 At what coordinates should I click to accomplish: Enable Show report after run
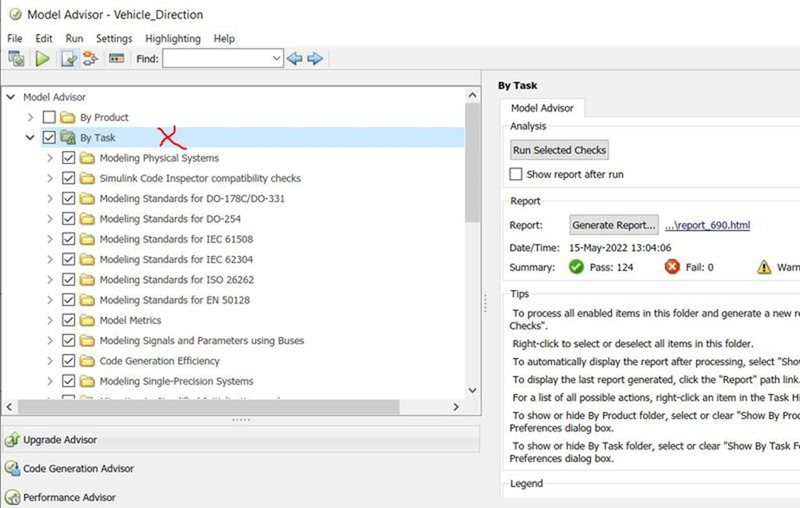click(516, 174)
